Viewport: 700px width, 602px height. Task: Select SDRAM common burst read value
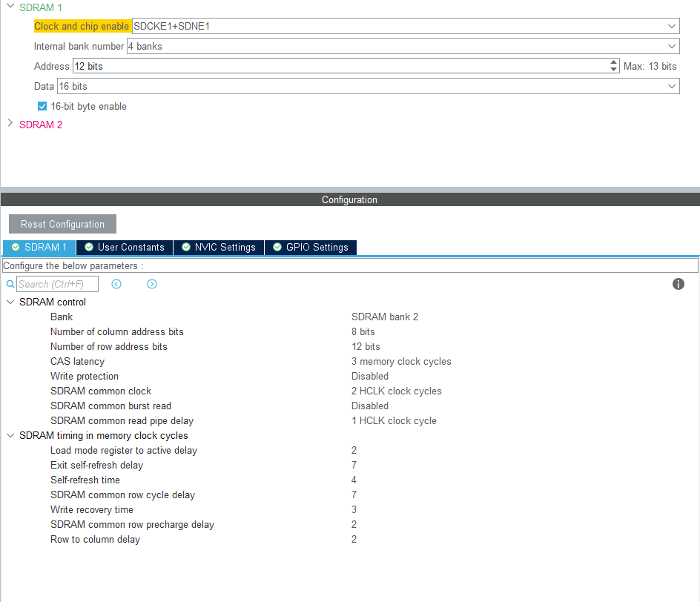point(369,406)
